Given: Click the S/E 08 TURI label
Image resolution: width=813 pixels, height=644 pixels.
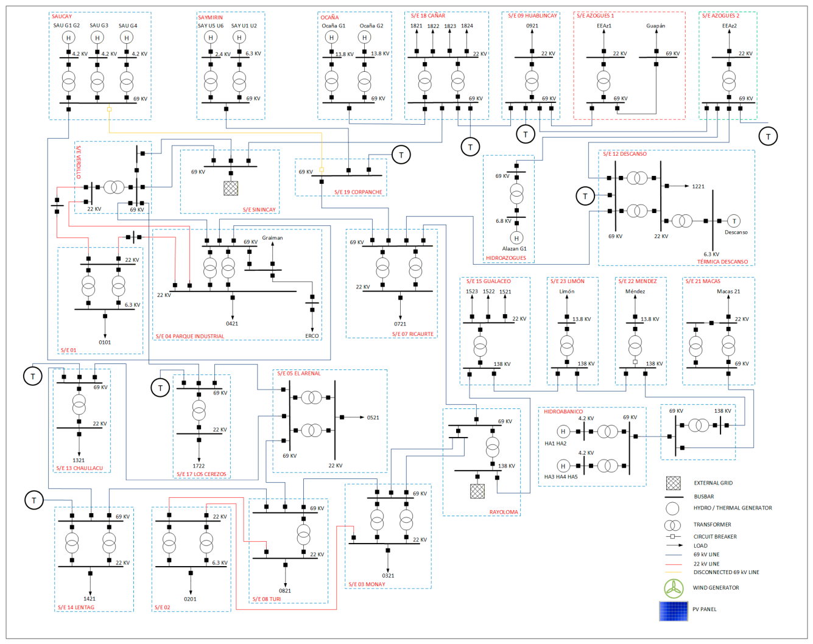Looking at the screenshot, I should [x=267, y=599].
